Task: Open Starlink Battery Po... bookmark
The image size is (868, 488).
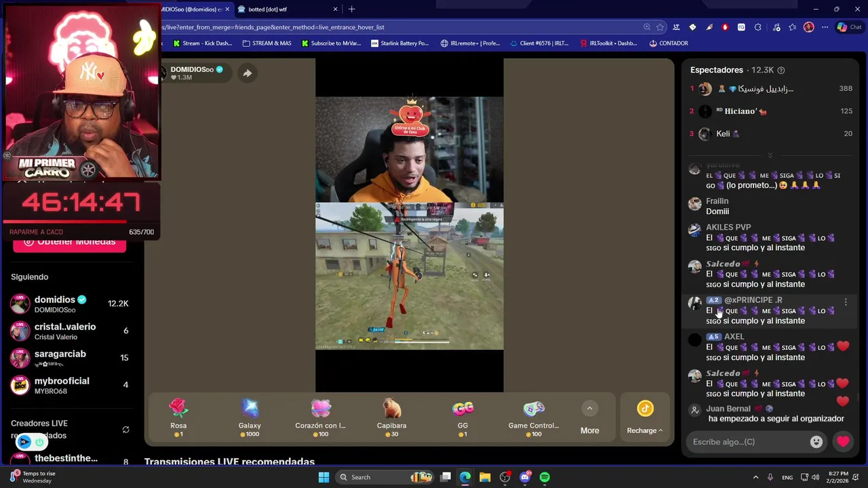Action: point(400,43)
